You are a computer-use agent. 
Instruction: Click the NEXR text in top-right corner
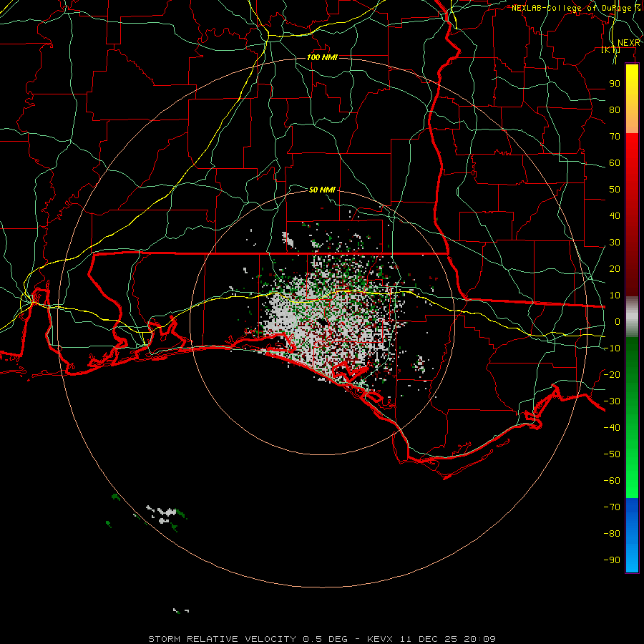tap(629, 43)
